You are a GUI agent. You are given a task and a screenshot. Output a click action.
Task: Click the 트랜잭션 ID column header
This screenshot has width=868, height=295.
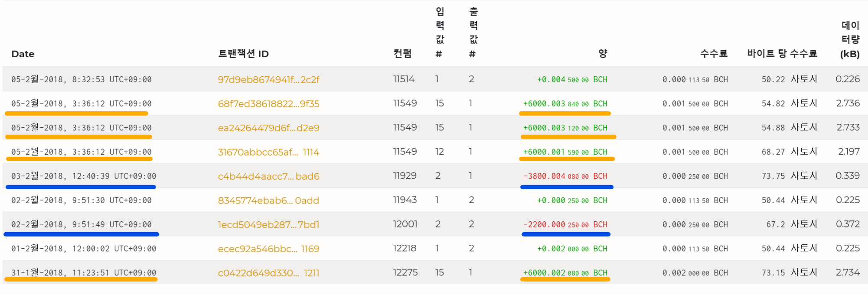(243, 54)
